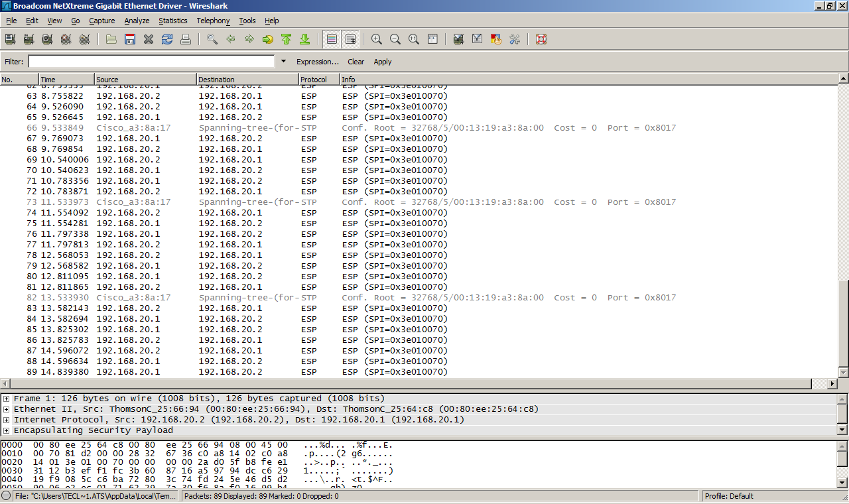Image resolution: width=849 pixels, height=504 pixels.
Task: Open the Go menu
Action: (x=76, y=21)
